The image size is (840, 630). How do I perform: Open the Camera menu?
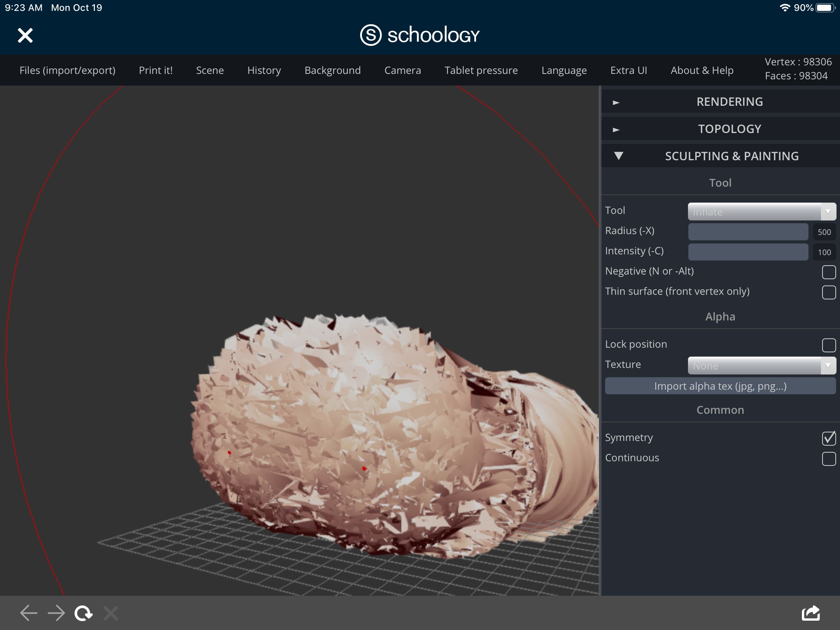point(402,70)
